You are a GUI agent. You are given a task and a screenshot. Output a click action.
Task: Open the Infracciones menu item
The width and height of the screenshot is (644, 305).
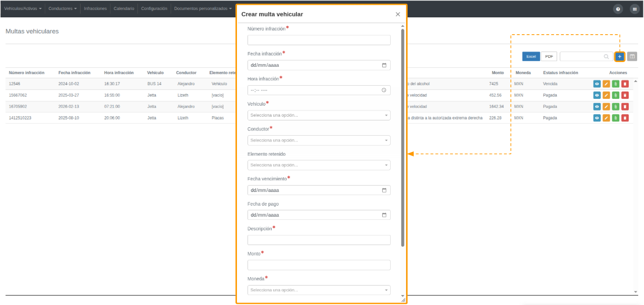click(95, 9)
